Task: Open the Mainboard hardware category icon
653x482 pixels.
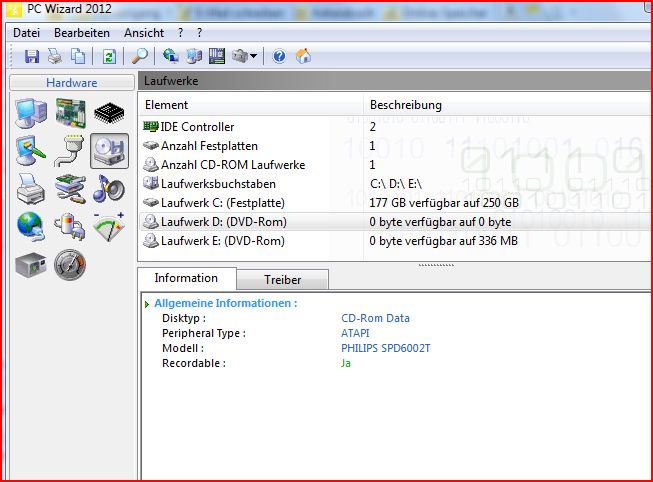Action: click(69, 113)
